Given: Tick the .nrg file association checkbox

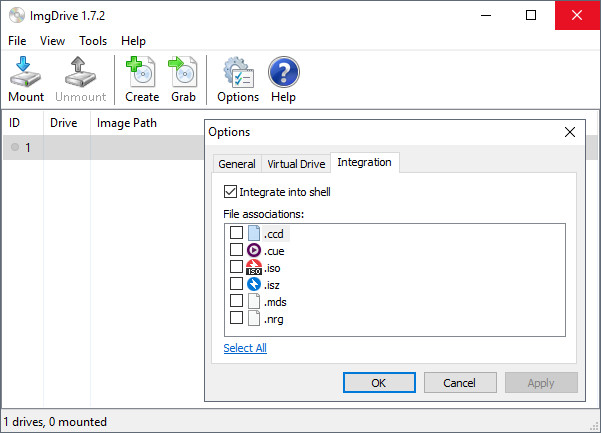Looking at the screenshot, I should click(x=236, y=318).
